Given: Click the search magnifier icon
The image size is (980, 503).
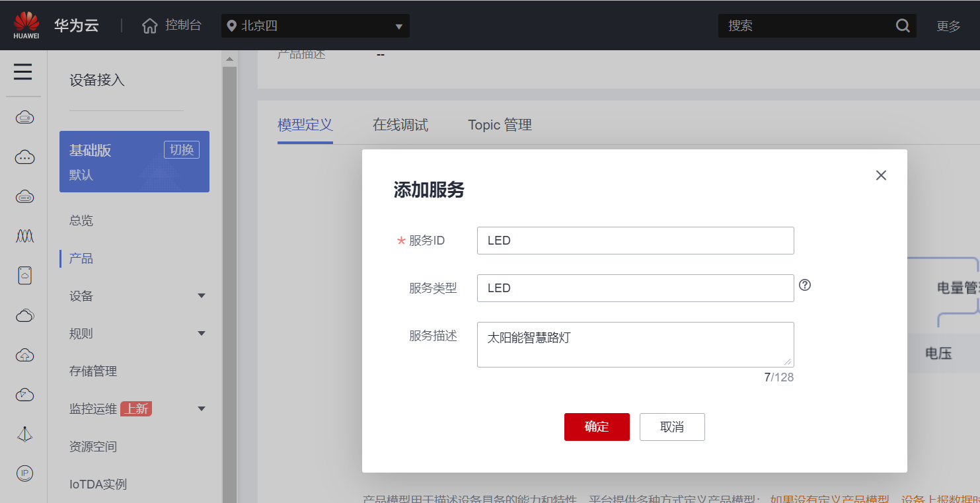Looking at the screenshot, I should (903, 26).
